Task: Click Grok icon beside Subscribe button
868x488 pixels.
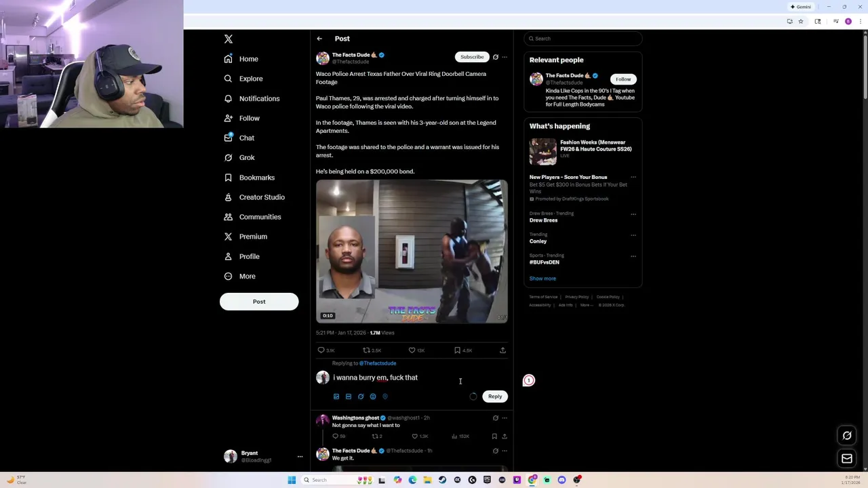Action: click(496, 57)
